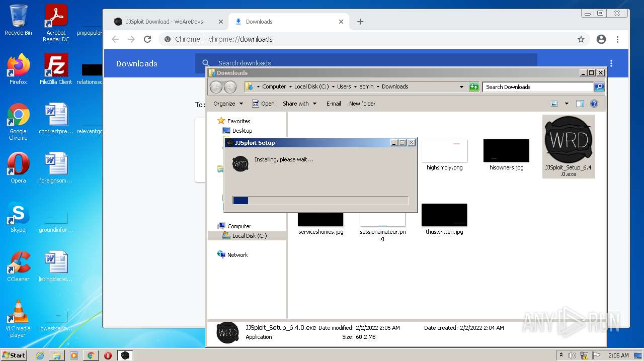Click Explorer search magnifier button
The image size is (644, 362).
[x=599, y=87]
